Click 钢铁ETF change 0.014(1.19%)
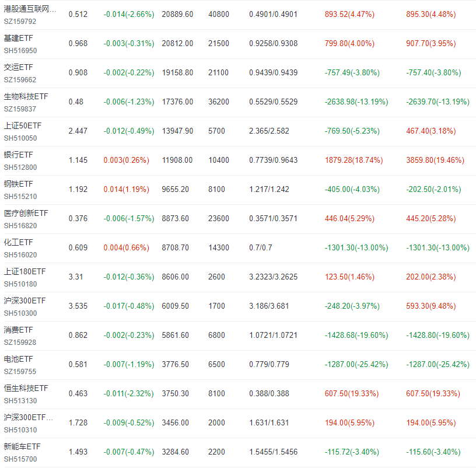This screenshot has height=468, width=476. coord(126,189)
